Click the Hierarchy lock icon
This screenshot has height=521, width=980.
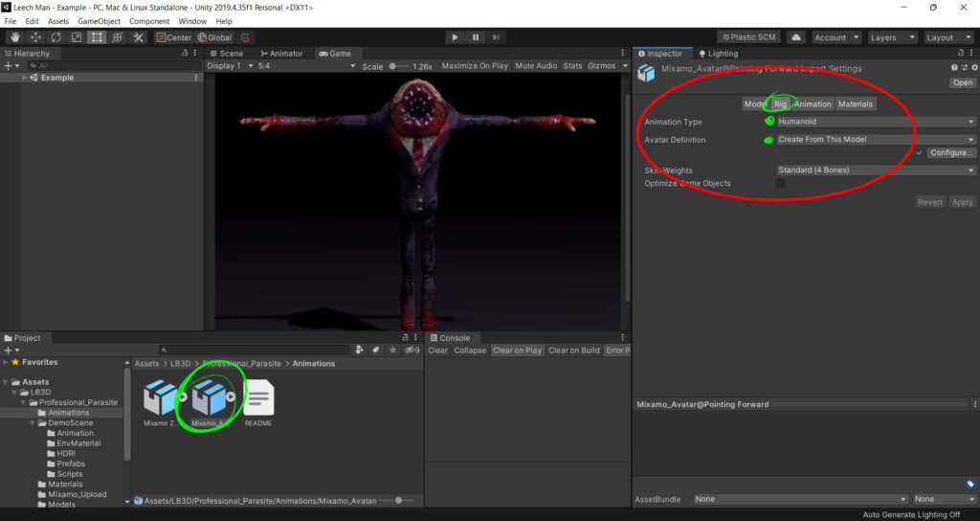coord(185,54)
